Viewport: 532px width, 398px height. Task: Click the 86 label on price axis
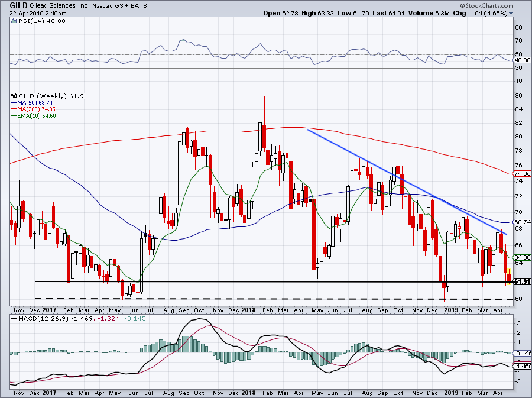coord(518,96)
